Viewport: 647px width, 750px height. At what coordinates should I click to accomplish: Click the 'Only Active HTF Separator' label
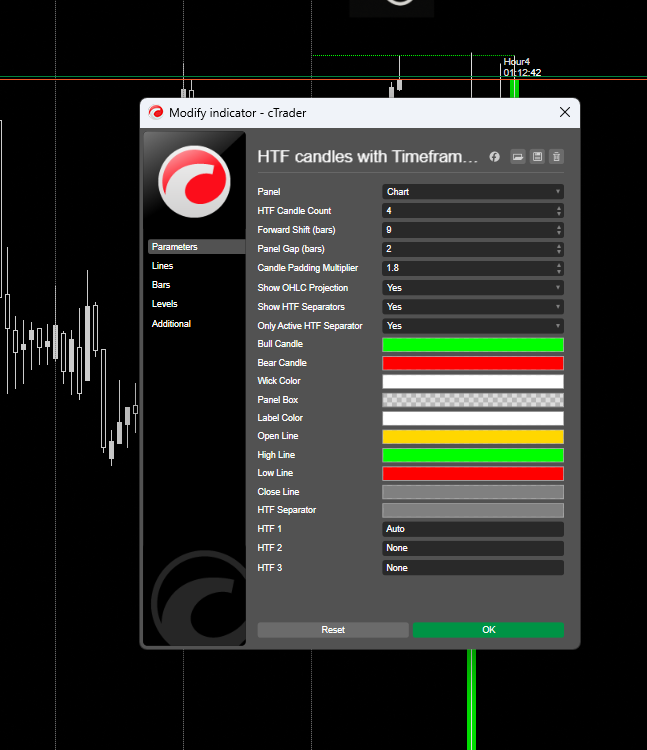pos(310,326)
